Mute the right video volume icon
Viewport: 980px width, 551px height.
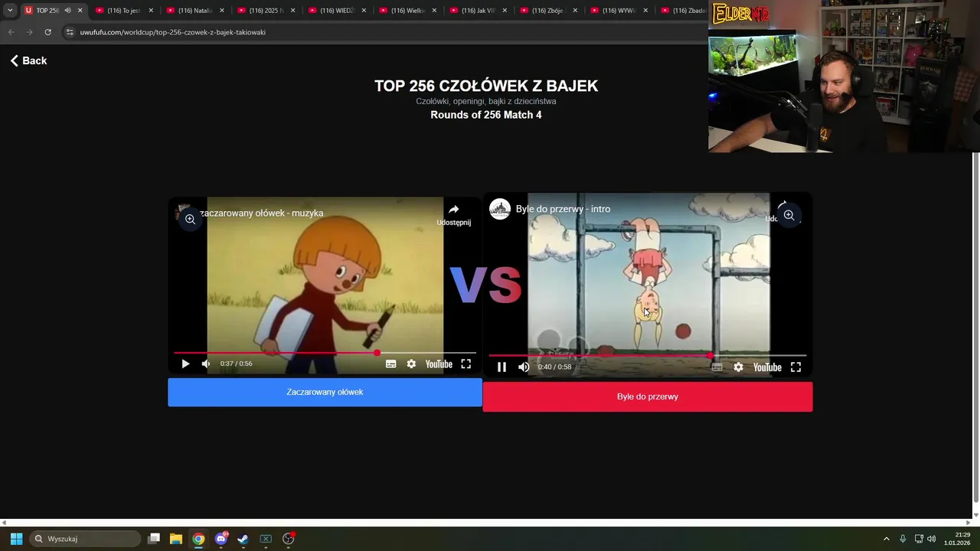click(x=524, y=367)
